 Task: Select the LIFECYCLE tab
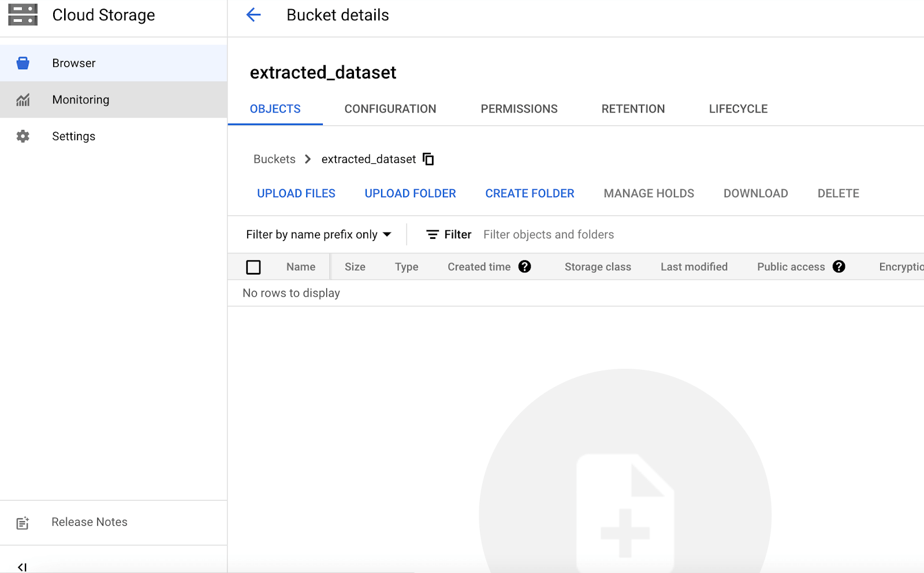(x=738, y=108)
